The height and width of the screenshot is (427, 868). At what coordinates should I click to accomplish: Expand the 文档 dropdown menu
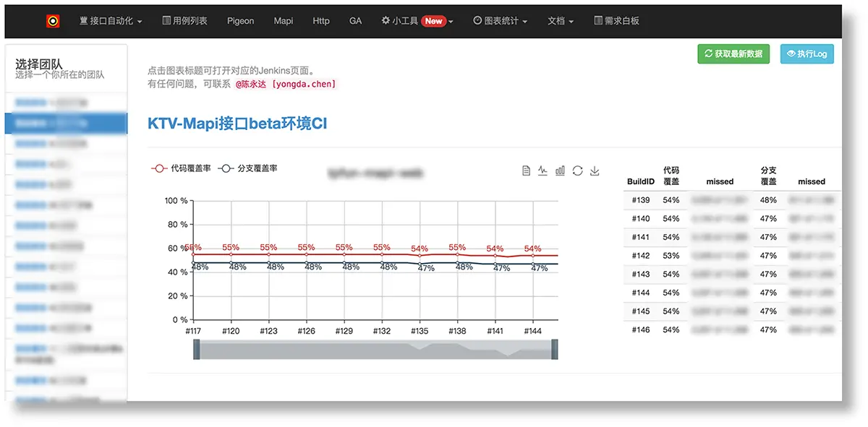[561, 21]
